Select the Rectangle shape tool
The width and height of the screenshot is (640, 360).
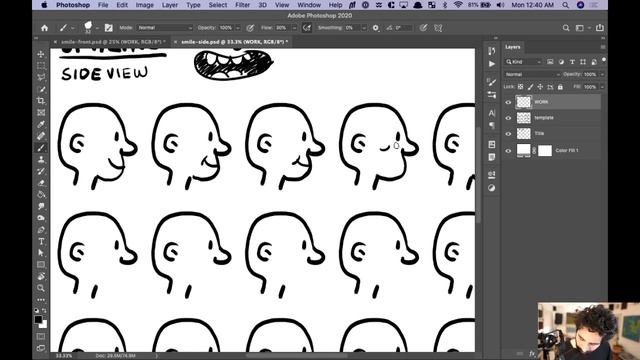click(x=41, y=265)
